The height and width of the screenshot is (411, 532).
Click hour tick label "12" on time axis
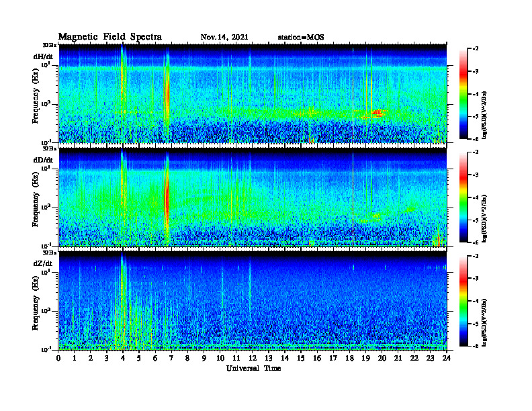click(x=253, y=358)
